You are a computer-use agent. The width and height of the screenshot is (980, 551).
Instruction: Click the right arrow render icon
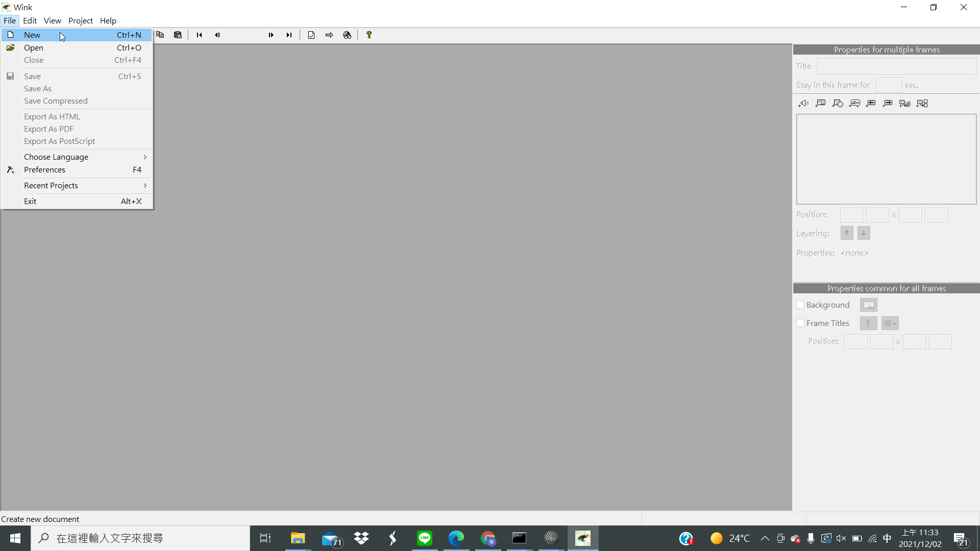tap(329, 35)
